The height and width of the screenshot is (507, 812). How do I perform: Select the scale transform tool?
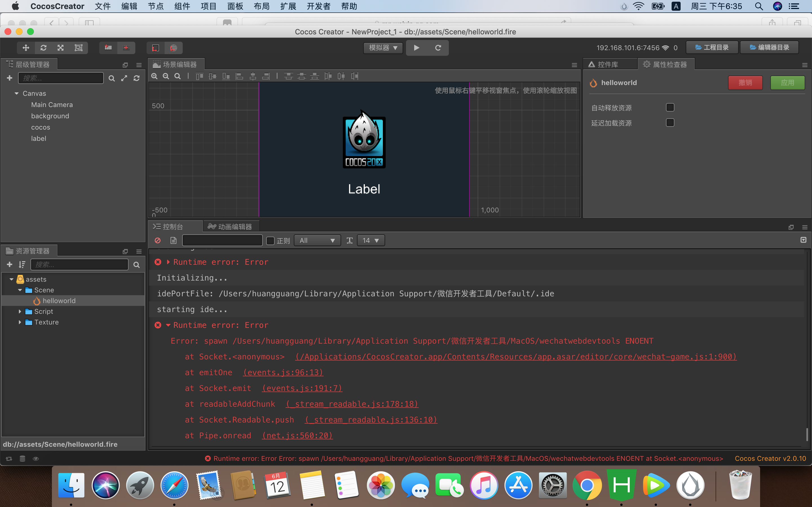[61, 48]
